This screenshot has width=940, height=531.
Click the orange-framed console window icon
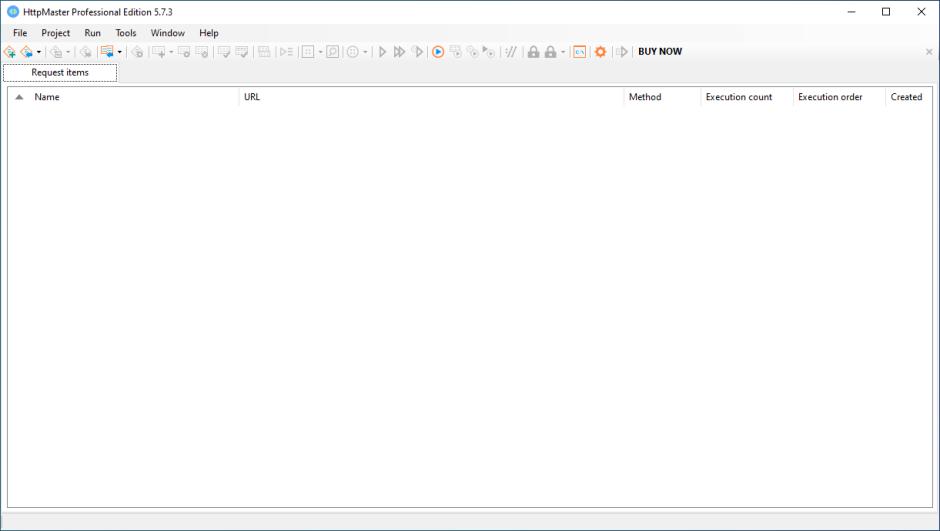tap(580, 52)
